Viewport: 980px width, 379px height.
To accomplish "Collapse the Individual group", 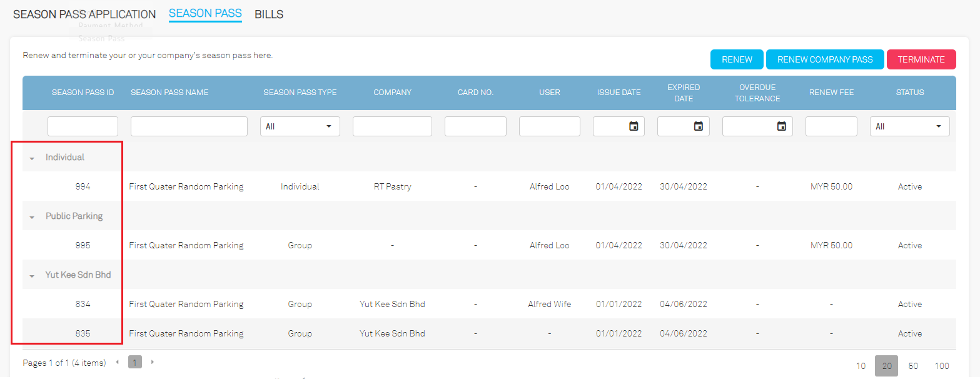I will coord(32,158).
